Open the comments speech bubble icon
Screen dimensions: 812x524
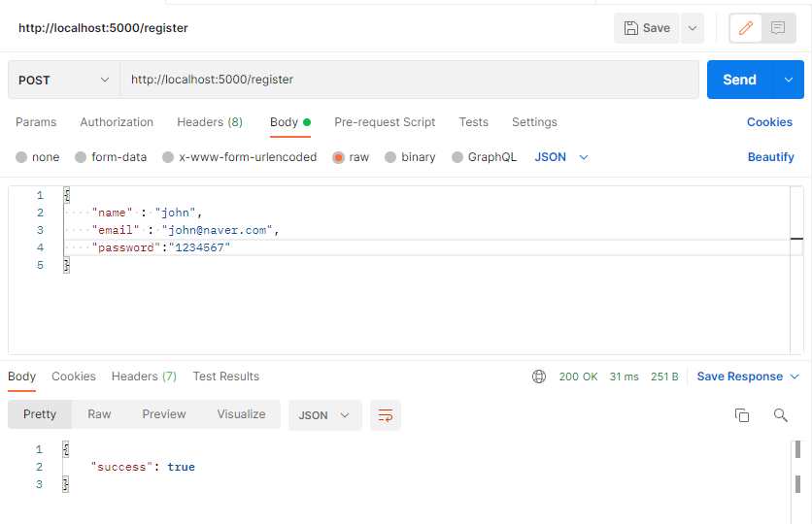[x=778, y=28]
